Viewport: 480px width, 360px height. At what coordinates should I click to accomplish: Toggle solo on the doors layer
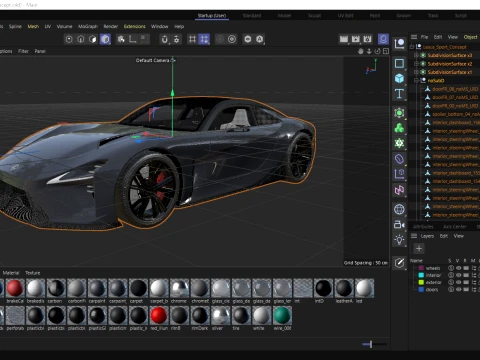pos(451,290)
